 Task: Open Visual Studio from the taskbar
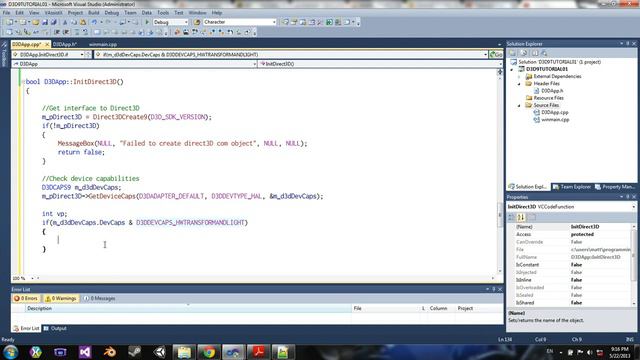[x=85, y=351]
